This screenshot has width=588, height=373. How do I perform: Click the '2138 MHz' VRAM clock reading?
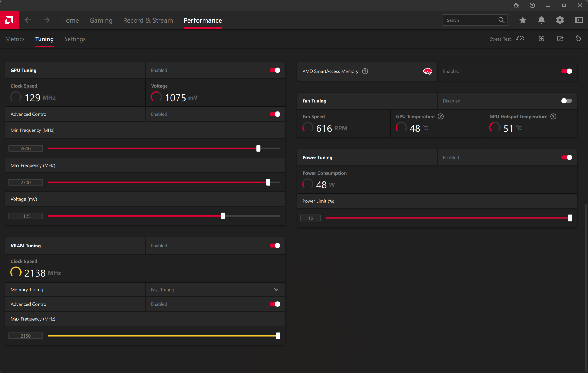pos(43,273)
